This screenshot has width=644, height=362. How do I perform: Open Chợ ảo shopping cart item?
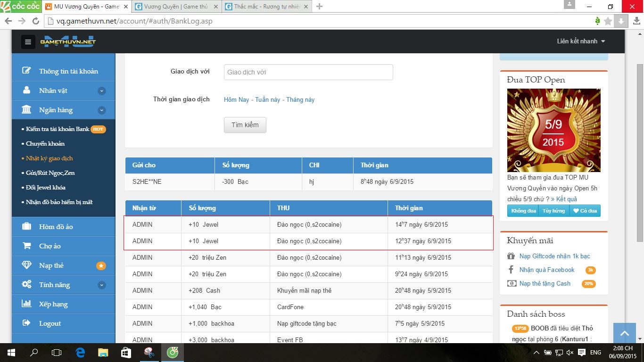coord(50,246)
